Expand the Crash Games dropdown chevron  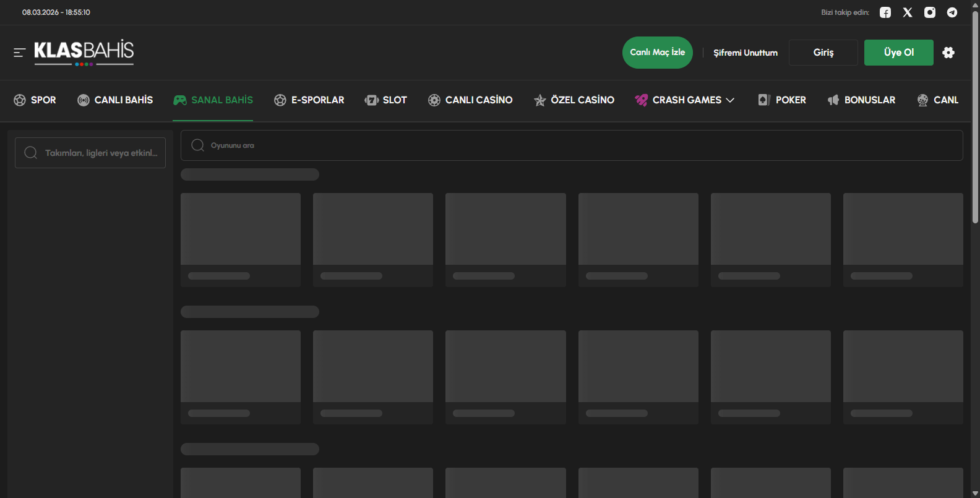[730, 100]
